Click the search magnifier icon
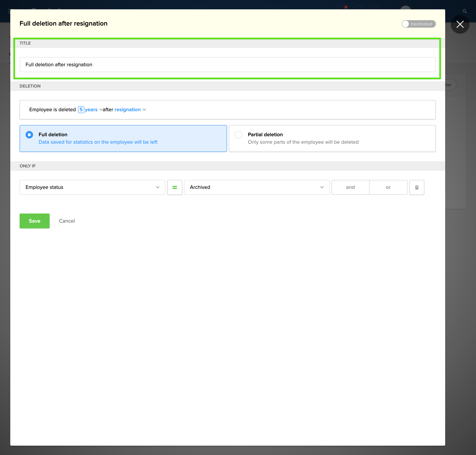This screenshot has width=476, height=455. [x=464, y=11]
